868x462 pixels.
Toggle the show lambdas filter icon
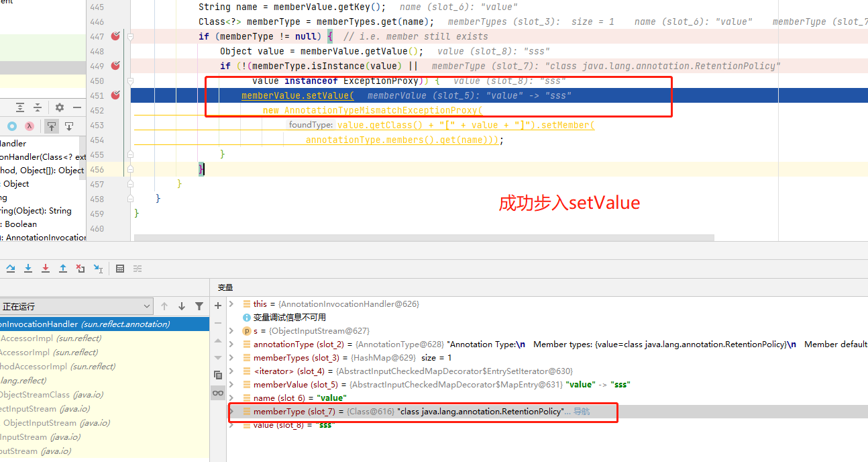pos(30,126)
